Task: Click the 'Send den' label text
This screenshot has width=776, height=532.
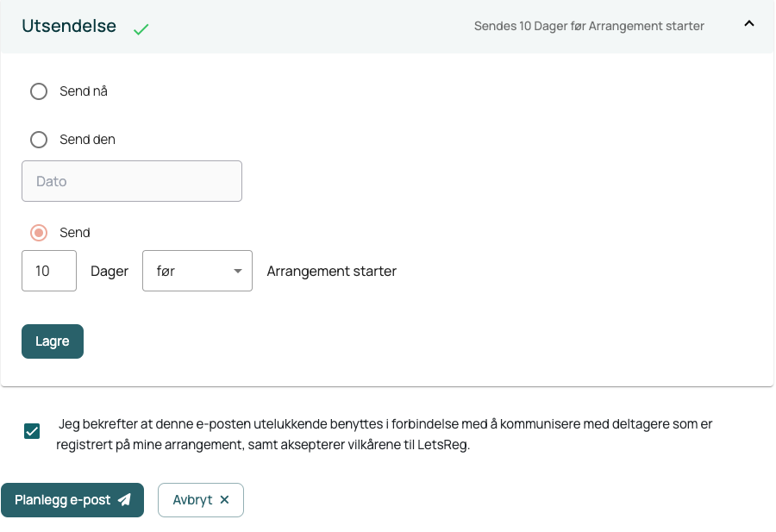Action: click(88, 140)
